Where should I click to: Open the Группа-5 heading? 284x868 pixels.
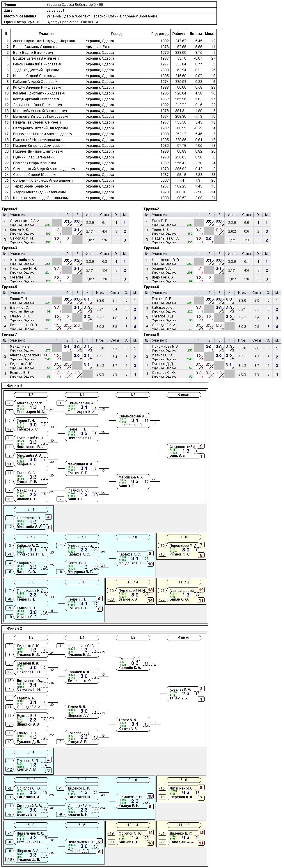coord(9,287)
